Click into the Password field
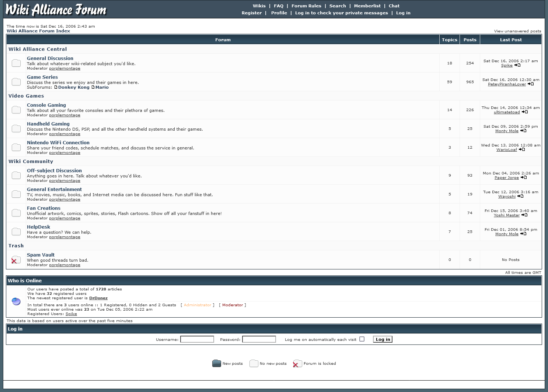Screen dimensions: 548x392 coord(259,339)
